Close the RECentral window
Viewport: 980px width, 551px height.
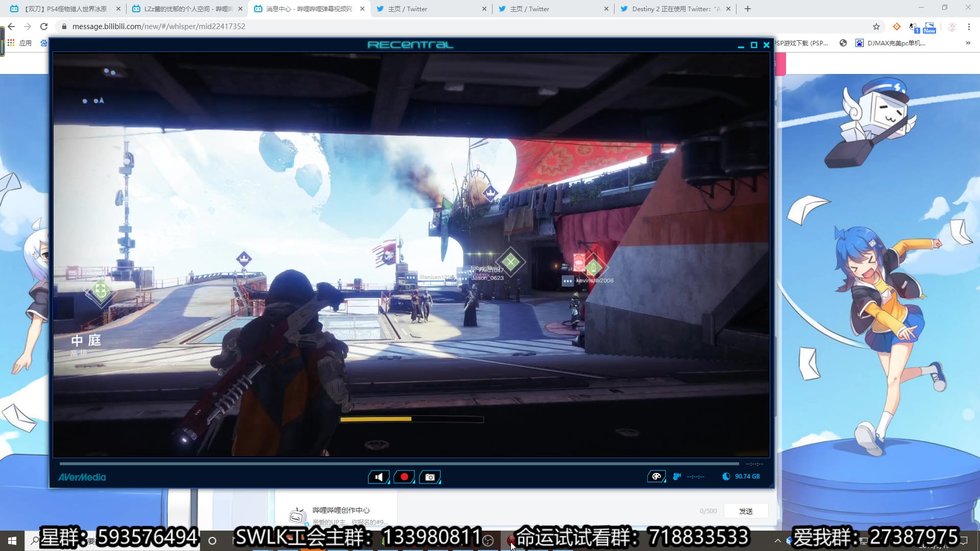coord(766,45)
